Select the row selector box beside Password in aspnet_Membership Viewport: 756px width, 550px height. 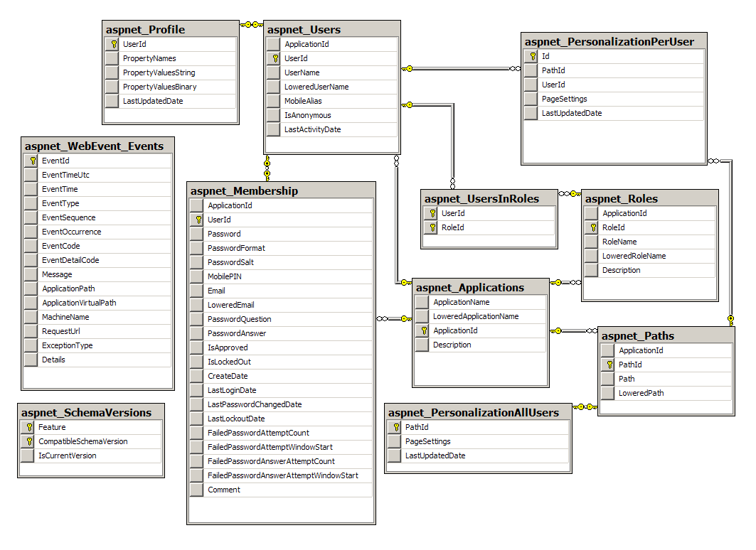196,234
